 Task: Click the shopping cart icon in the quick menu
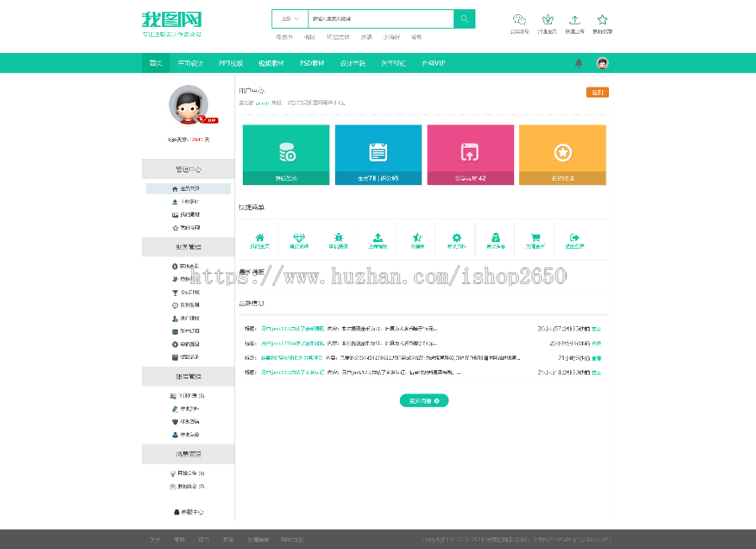[535, 240]
